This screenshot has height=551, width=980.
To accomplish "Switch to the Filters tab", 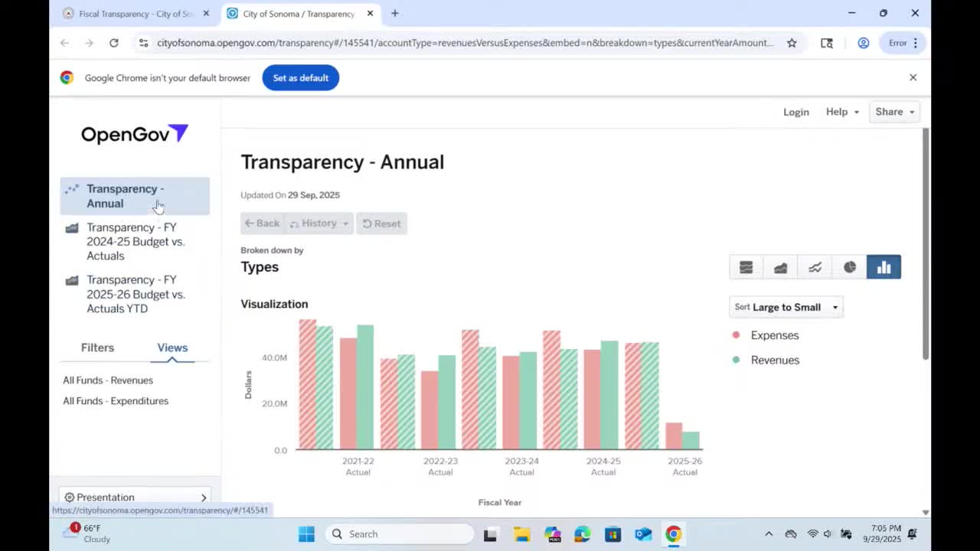I will 97,347.
